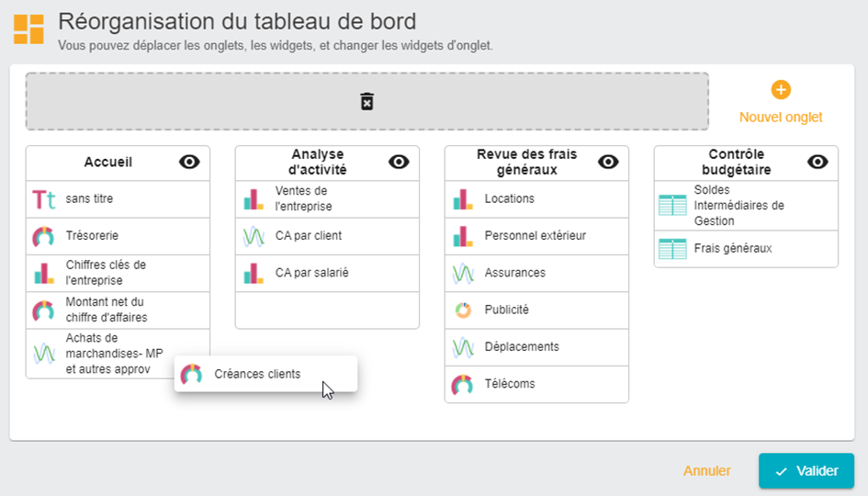This screenshot has width=868, height=496.
Task: Click the gauge icon next to Télécoms
Action: coord(462,384)
